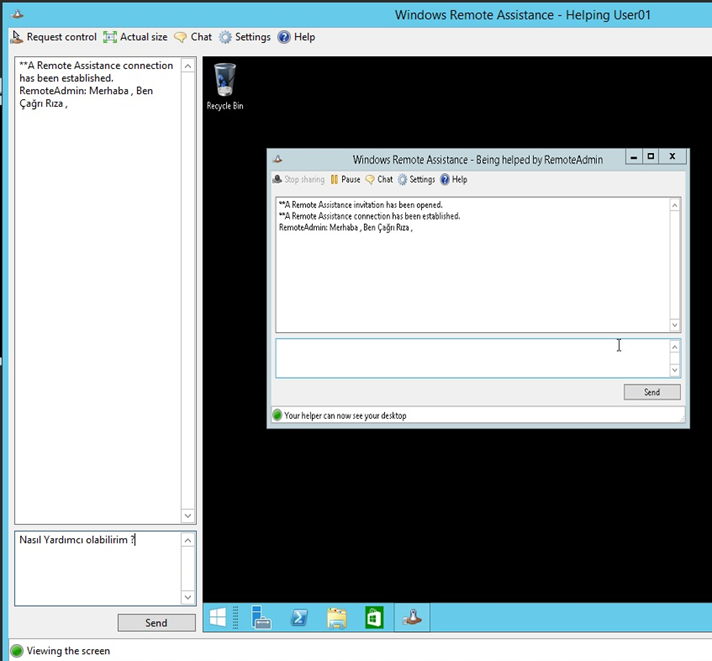The width and height of the screenshot is (712, 661).
Task: Open Settings in Being helped window toolbar
Action: click(x=416, y=179)
